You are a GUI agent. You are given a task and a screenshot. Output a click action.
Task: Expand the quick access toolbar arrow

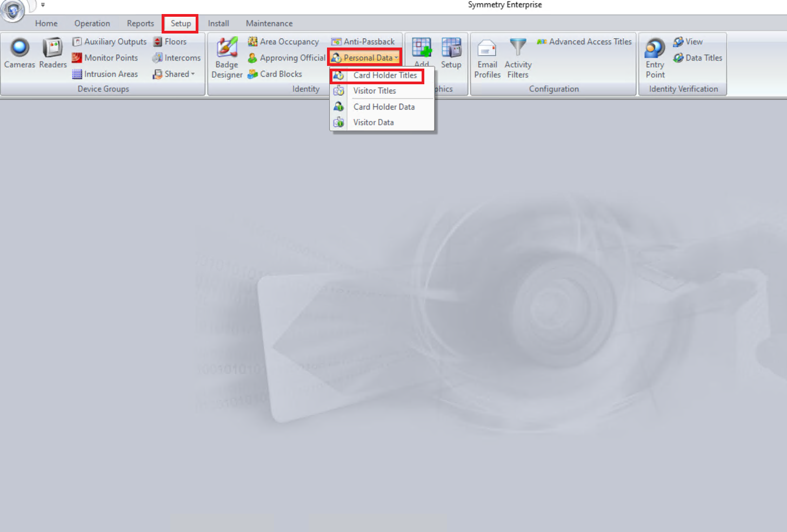[43, 5]
